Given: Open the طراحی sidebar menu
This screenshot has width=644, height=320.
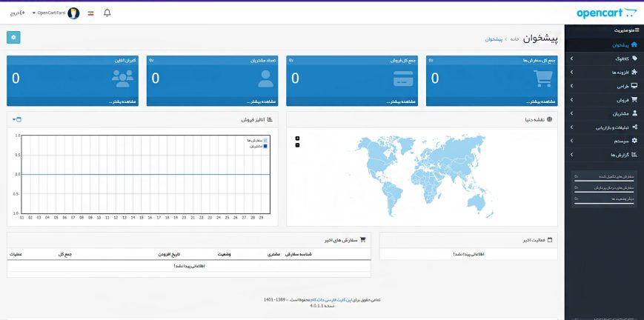Looking at the screenshot, I should (604, 86).
